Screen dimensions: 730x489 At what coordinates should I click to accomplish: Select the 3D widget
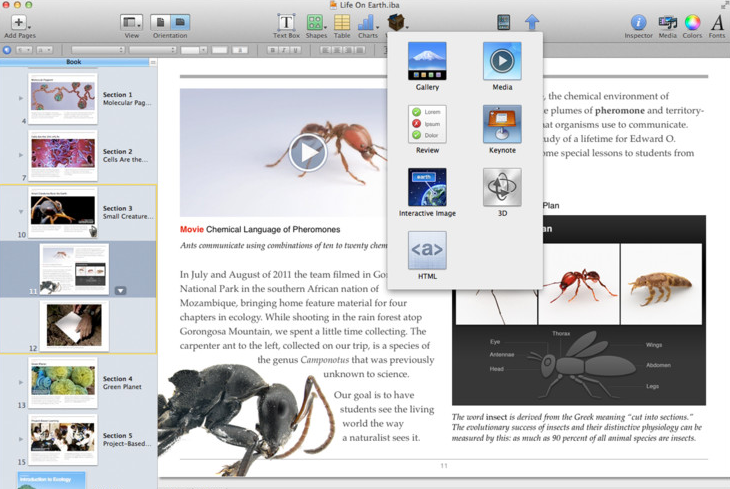[502, 188]
